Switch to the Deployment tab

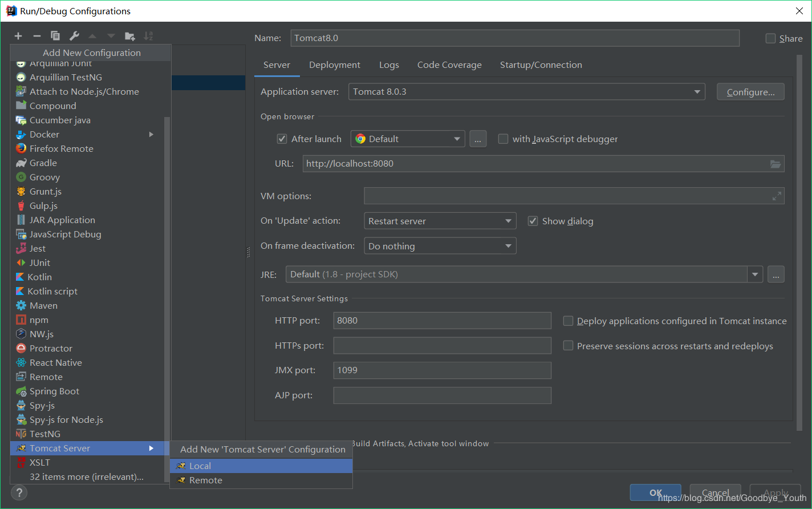(335, 65)
